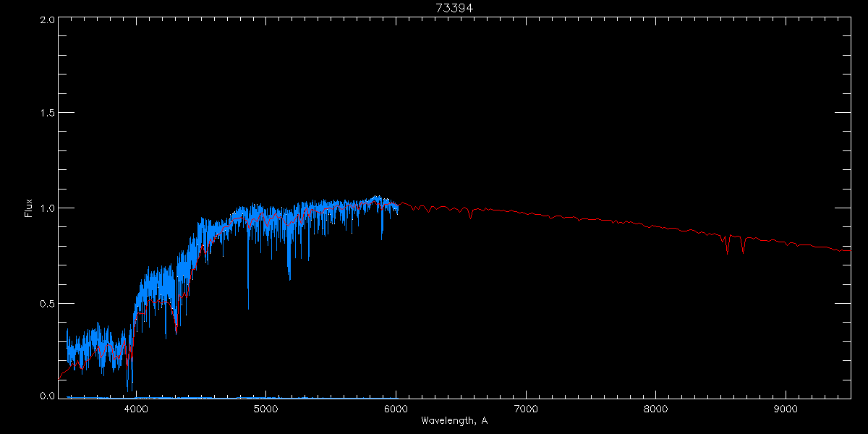Viewport: 868px width, 434px height.
Task: Click the end of blue spectrum at 6000
Action: 396,206
